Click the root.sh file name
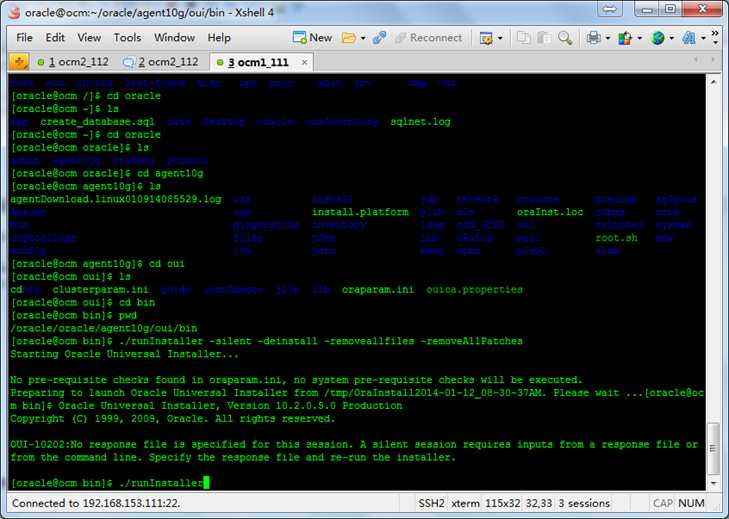729x519 pixels. click(616, 238)
